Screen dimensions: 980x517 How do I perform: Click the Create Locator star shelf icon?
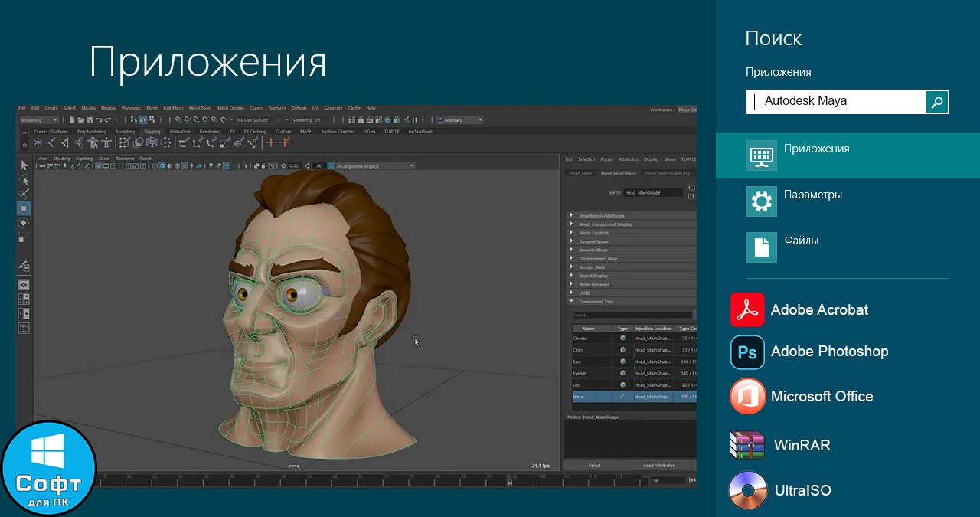pos(38,142)
